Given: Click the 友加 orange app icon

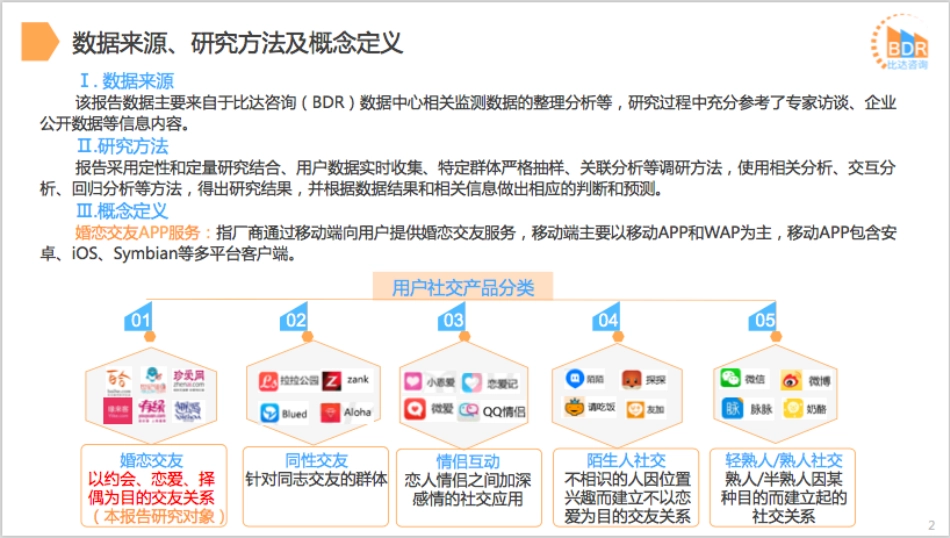Looking at the screenshot, I should [635, 410].
